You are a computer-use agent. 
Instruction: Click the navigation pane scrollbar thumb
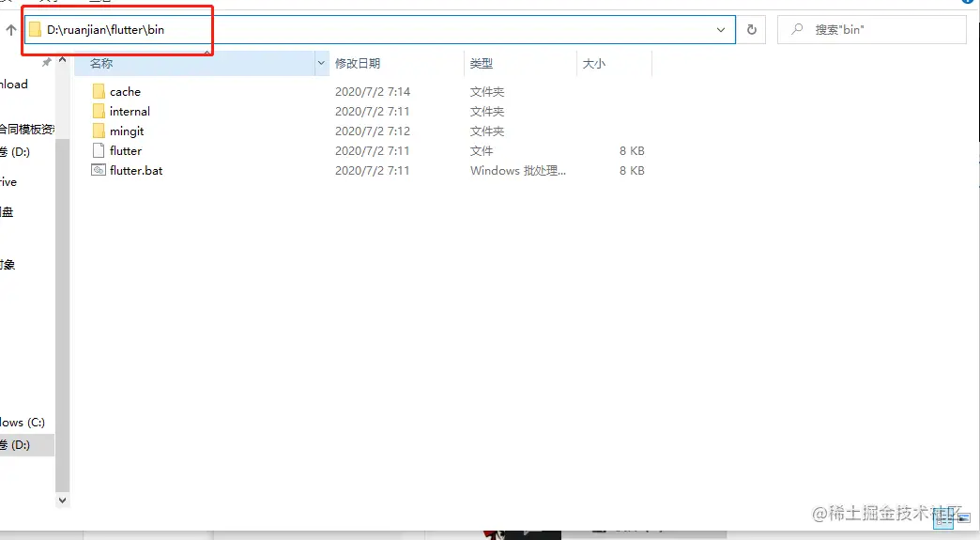click(x=62, y=315)
